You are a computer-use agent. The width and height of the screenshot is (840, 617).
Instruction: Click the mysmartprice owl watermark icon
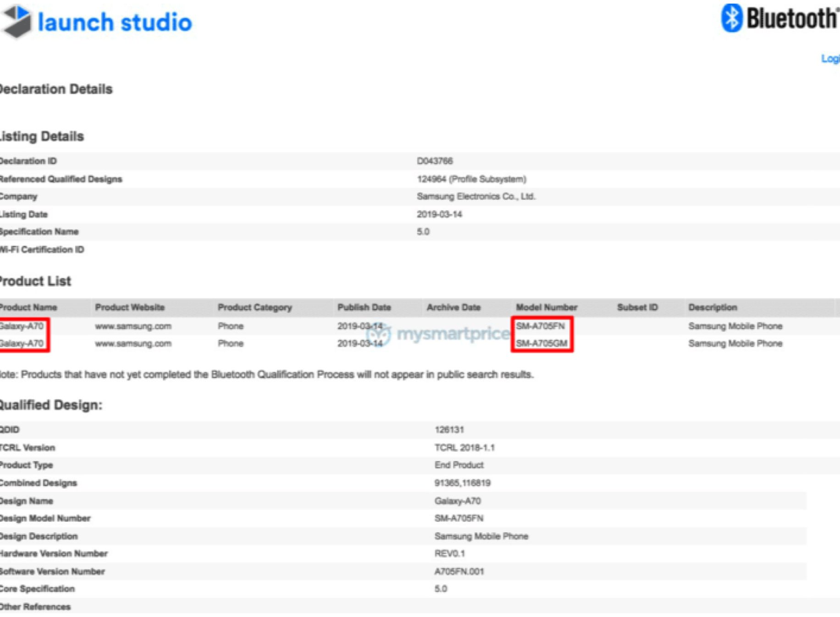(x=379, y=334)
